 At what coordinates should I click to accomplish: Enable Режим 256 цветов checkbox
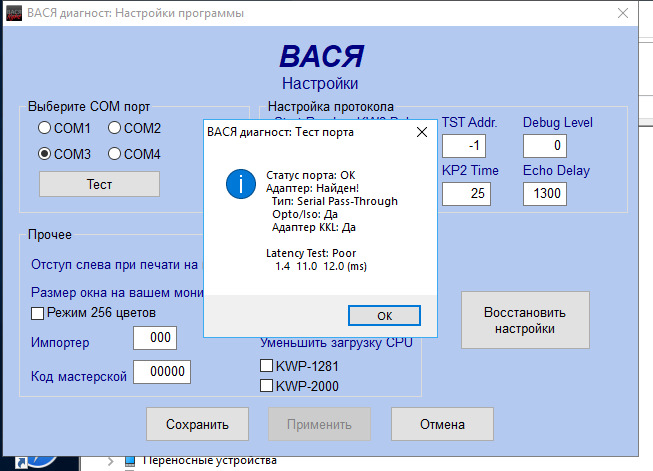click(37, 313)
